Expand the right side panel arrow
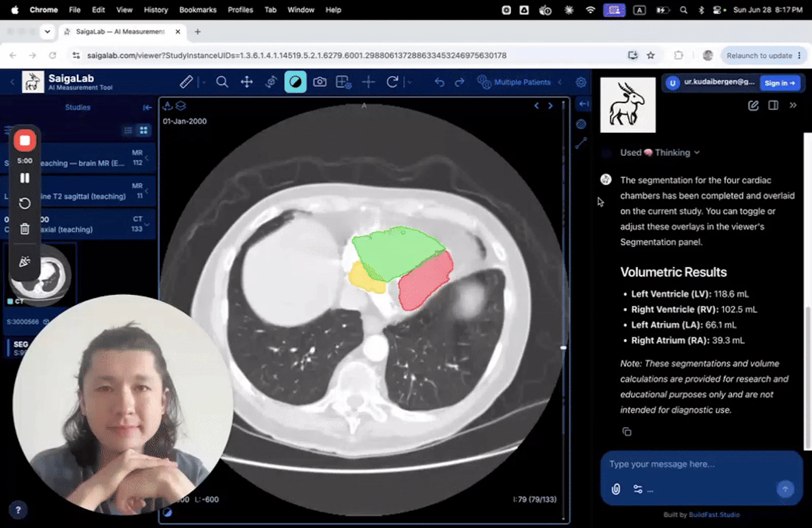This screenshot has width=812, height=528. [x=584, y=104]
